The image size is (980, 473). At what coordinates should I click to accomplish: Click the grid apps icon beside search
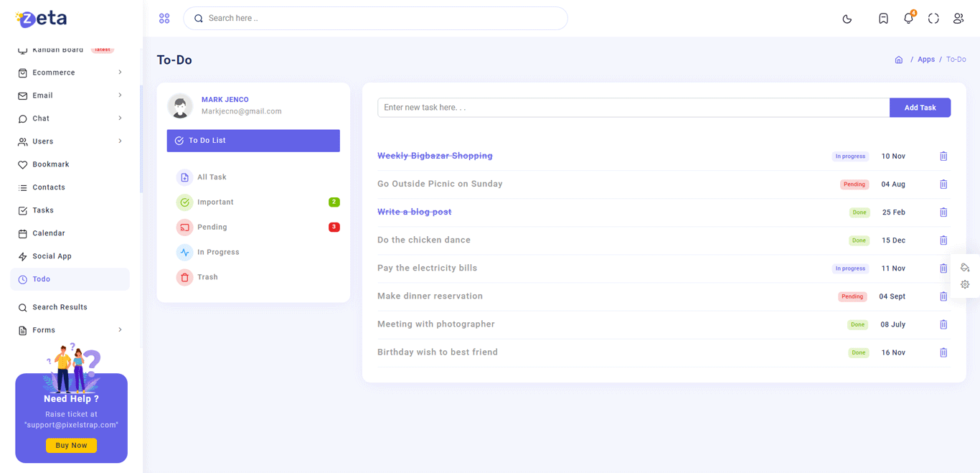pos(164,19)
